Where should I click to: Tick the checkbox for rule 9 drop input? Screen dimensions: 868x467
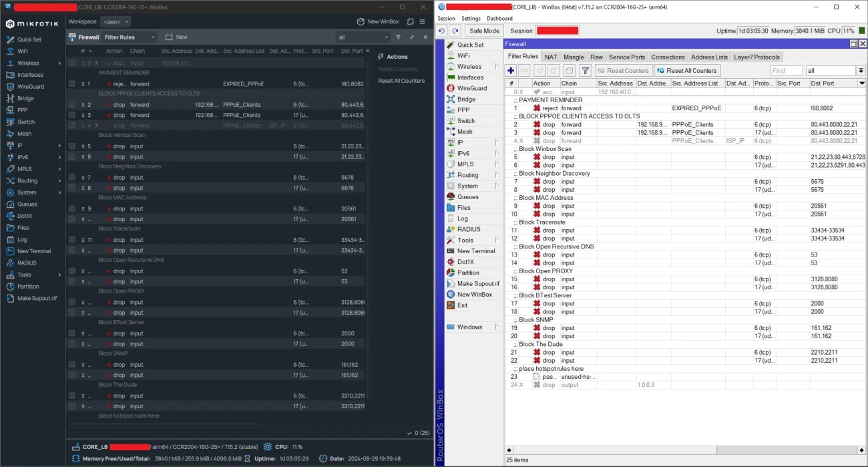tap(71, 208)
